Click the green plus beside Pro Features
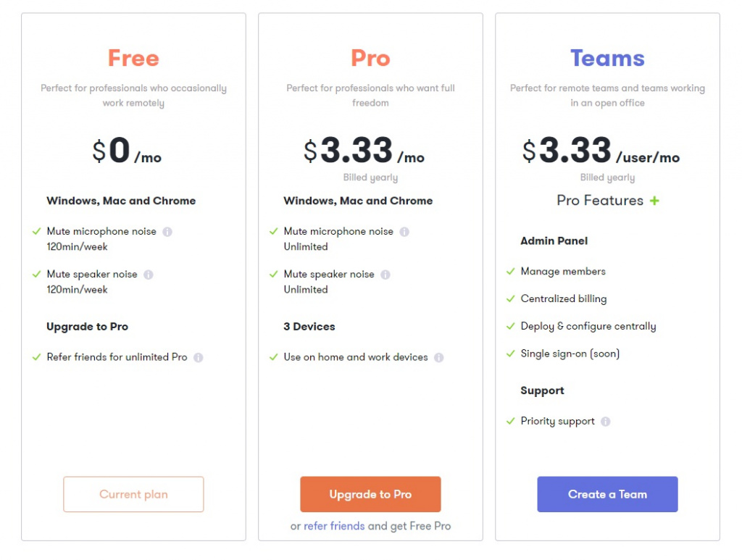 coord(654,201)
